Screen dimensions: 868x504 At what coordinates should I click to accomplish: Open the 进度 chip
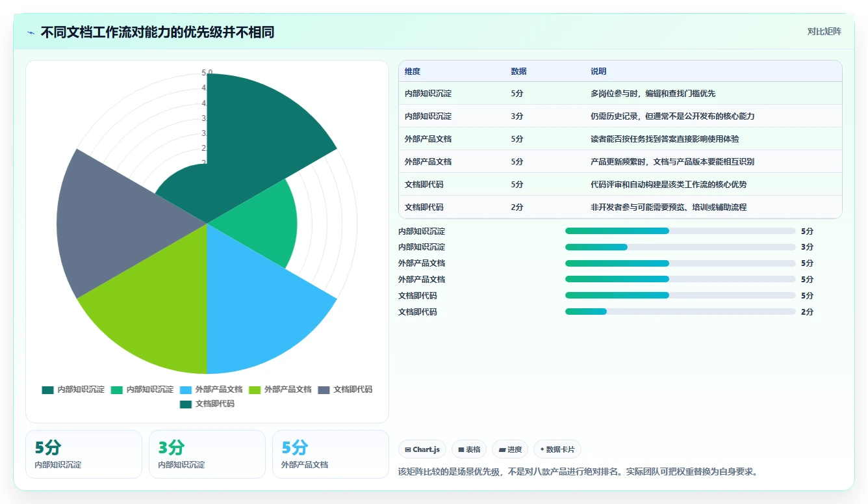click(x=510, y=449)
